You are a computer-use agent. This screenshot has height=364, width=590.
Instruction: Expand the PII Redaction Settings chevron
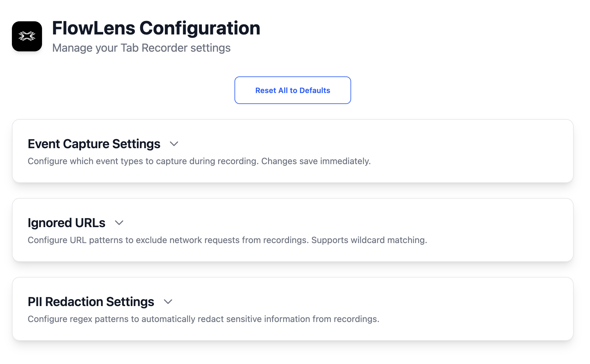168,302
